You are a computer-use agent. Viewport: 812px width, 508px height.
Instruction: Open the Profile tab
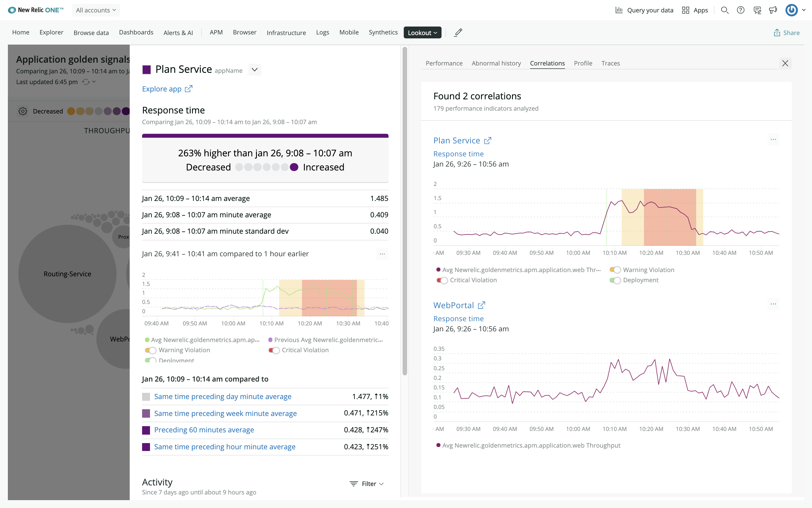click(x=583, y=63)
